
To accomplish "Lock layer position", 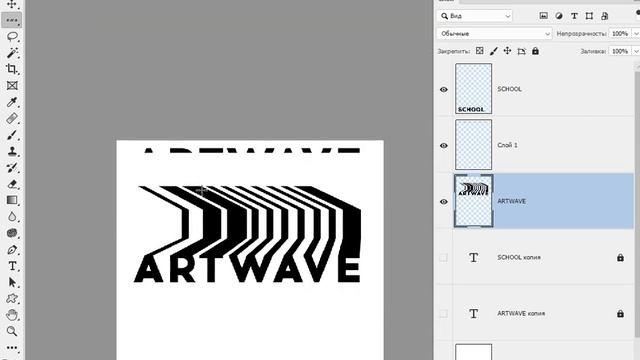I will tap(507, 51).
